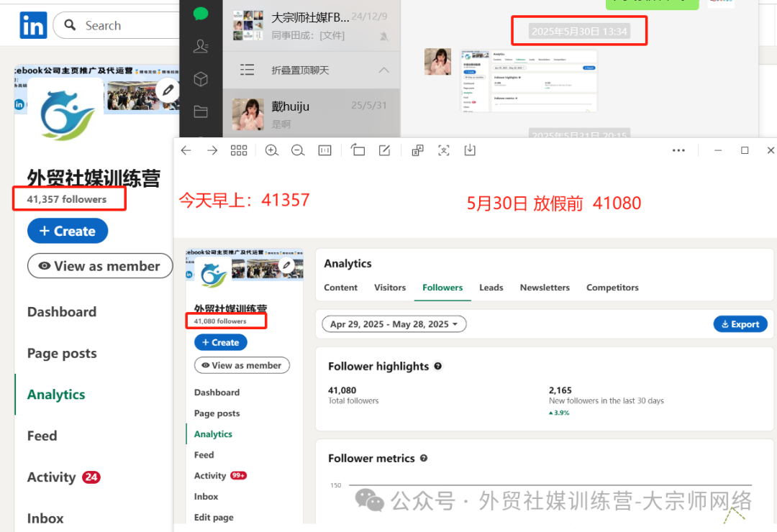Open Dashboard in left LinkedIn sidebar

tap(62, 311)
